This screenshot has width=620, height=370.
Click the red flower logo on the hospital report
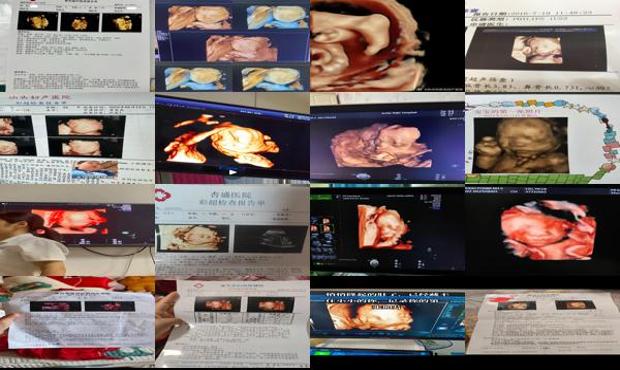(162, 194)
